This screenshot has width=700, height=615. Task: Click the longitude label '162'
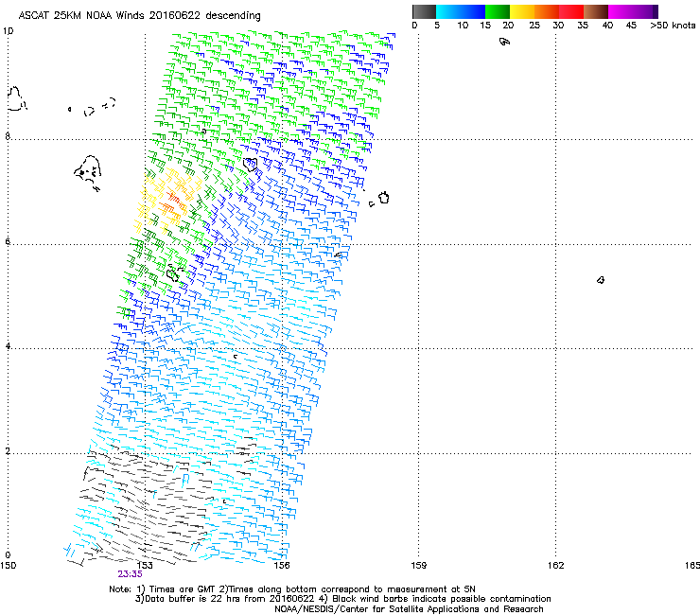click(555, 566)
